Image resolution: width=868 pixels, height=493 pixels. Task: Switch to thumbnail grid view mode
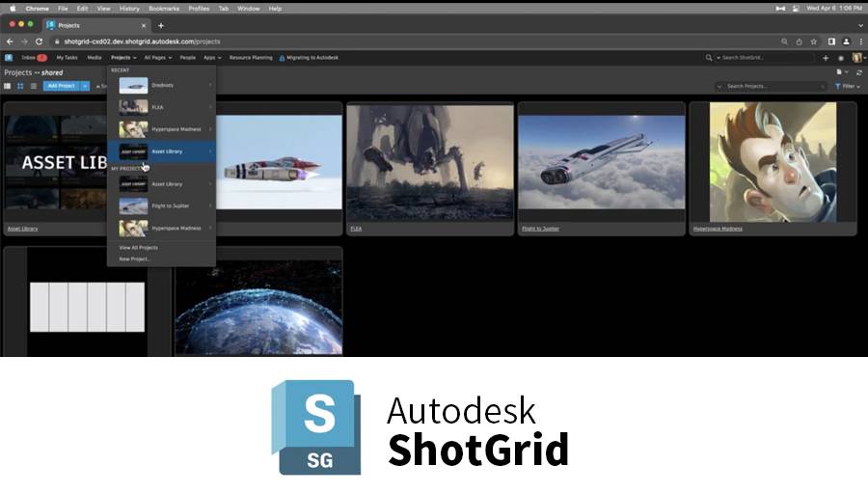coord(20,86)
